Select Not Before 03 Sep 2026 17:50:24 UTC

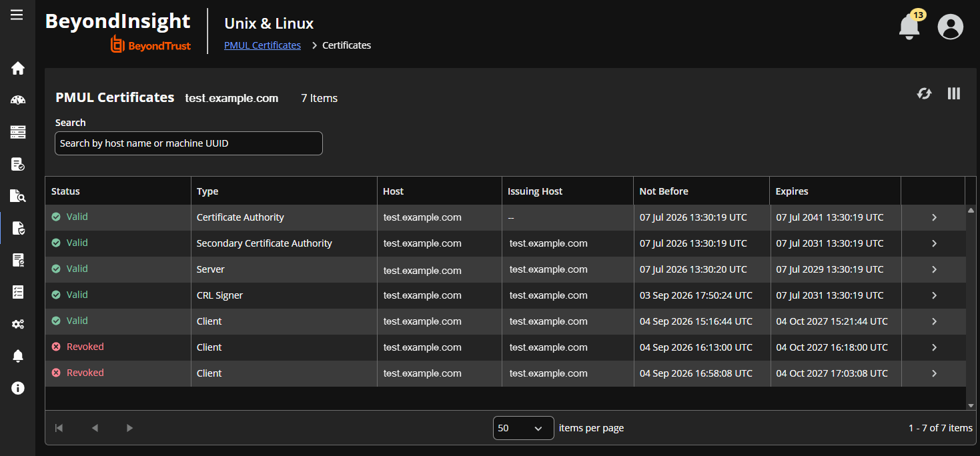pyautogui.click(x=696, y=295)
